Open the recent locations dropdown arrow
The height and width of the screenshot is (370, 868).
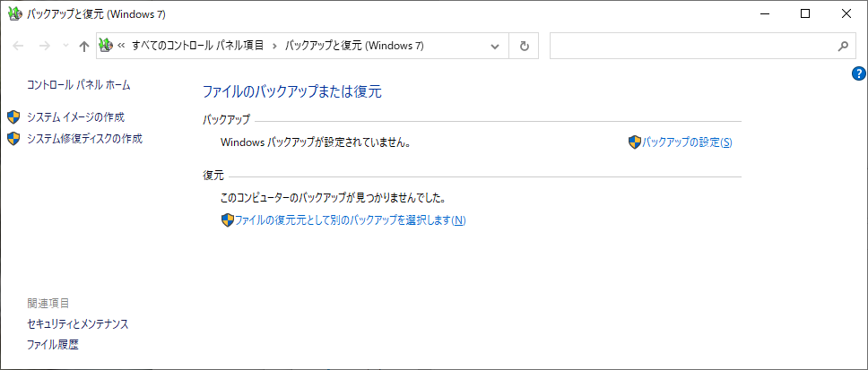tap(65, 47)
